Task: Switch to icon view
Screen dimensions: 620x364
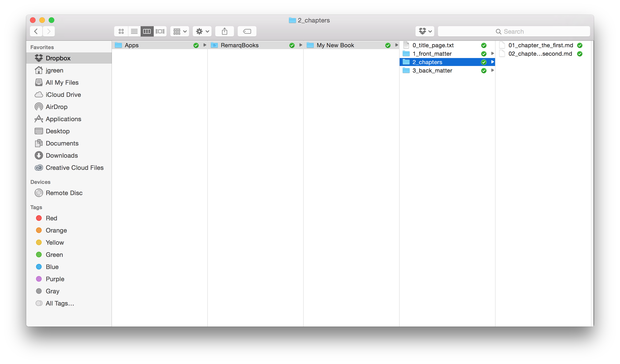Action: [121, 31]
